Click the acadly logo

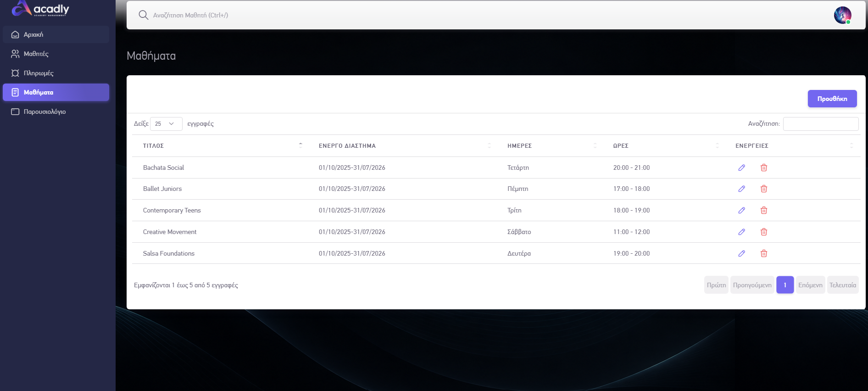click(40, 8)
